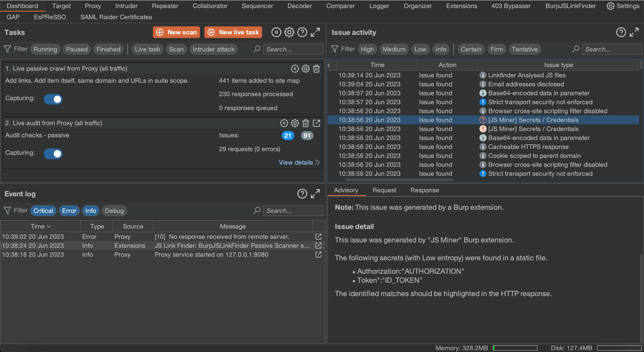Open the Response tab of the issue
This screenshot has width=644, height=352.
click(424, 190)
